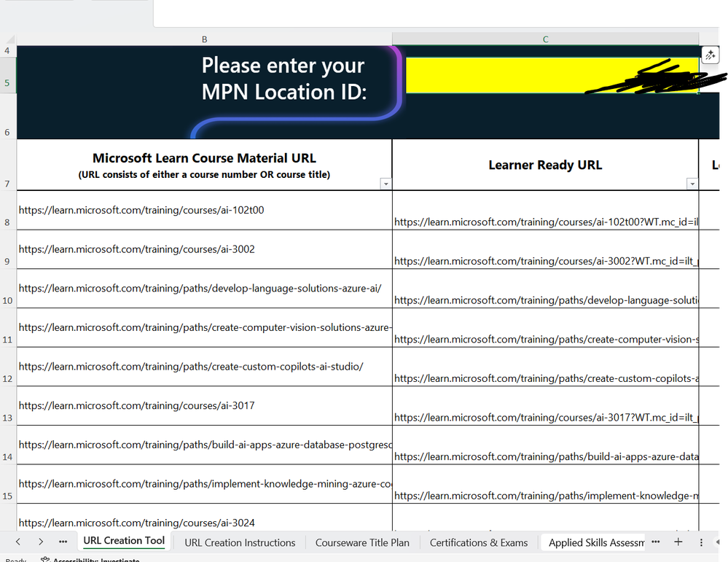Select row 8 header
This screenshot has height=562, width=728.
(x=7, y=210)
